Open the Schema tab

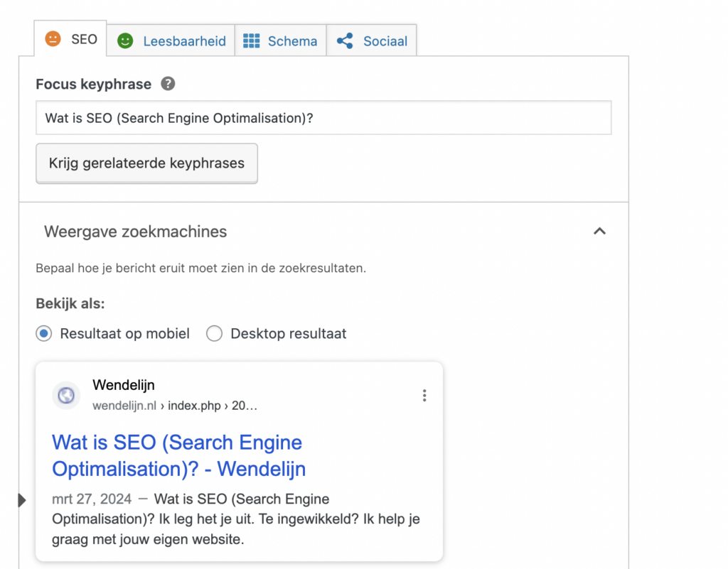pos(280,40)
